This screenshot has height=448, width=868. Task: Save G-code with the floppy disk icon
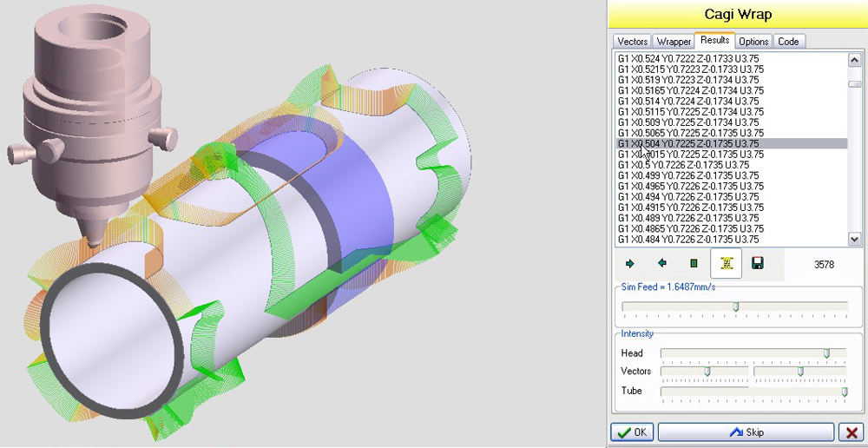coord(758,264)
